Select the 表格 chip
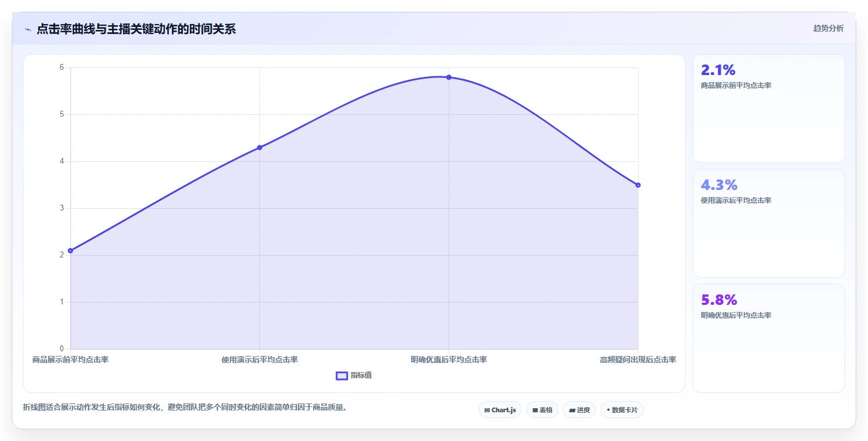This screenshot has width=868, height=441. (542, 410)
